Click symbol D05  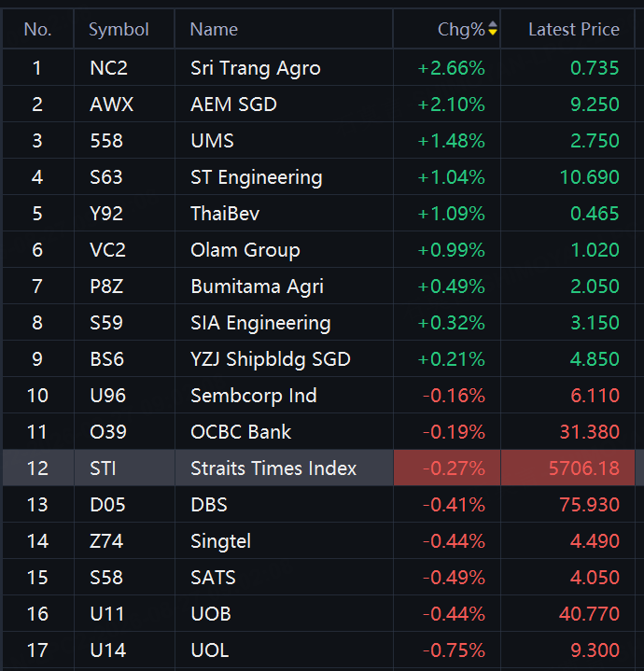pos(107,505)
